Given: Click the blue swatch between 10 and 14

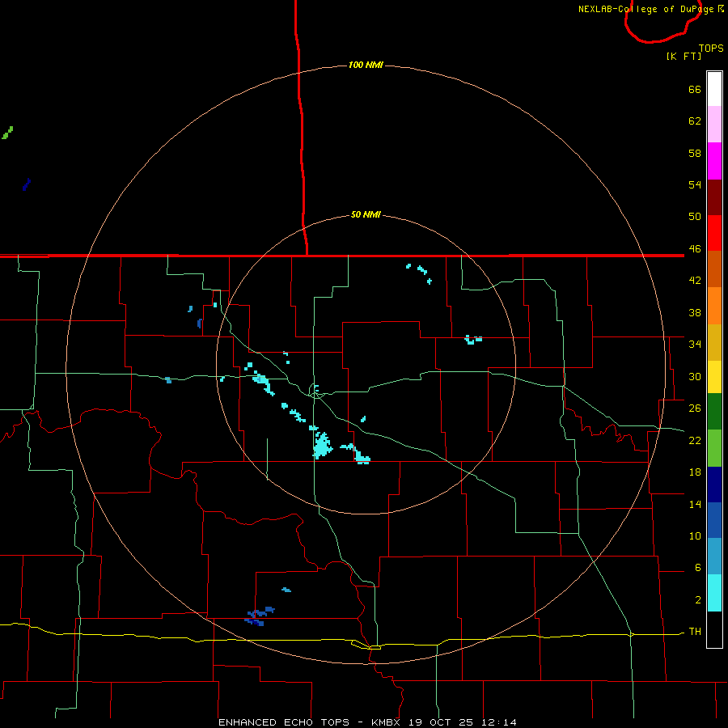Looking at the screenshot, I should coord(714,520).
